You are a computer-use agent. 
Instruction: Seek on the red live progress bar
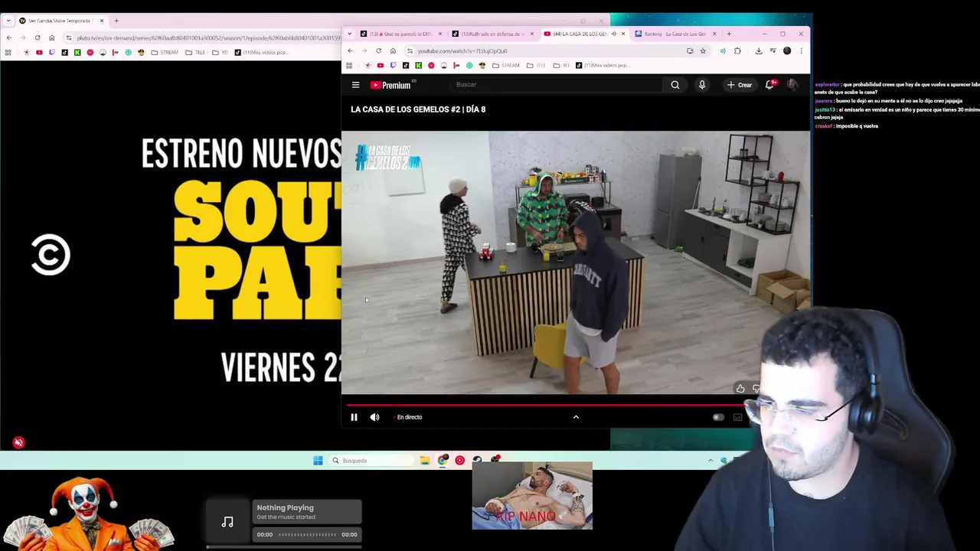544,406
